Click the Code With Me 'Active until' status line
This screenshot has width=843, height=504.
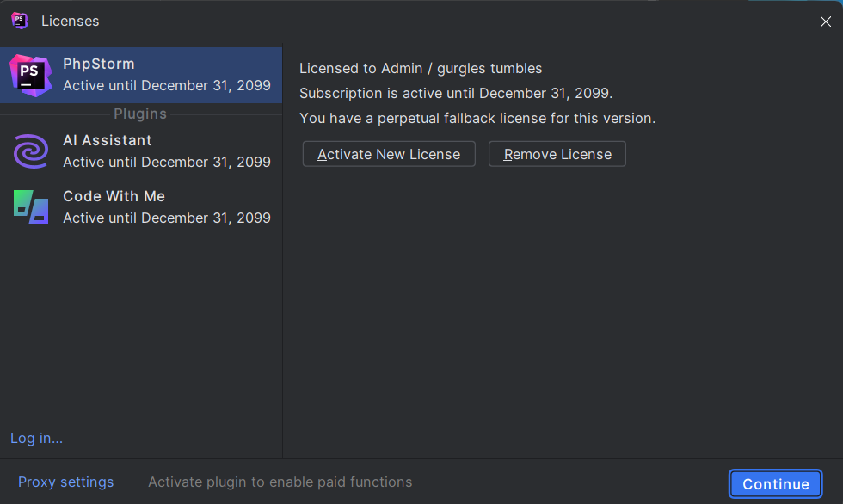pyautogui.click(x=167, y=218)
